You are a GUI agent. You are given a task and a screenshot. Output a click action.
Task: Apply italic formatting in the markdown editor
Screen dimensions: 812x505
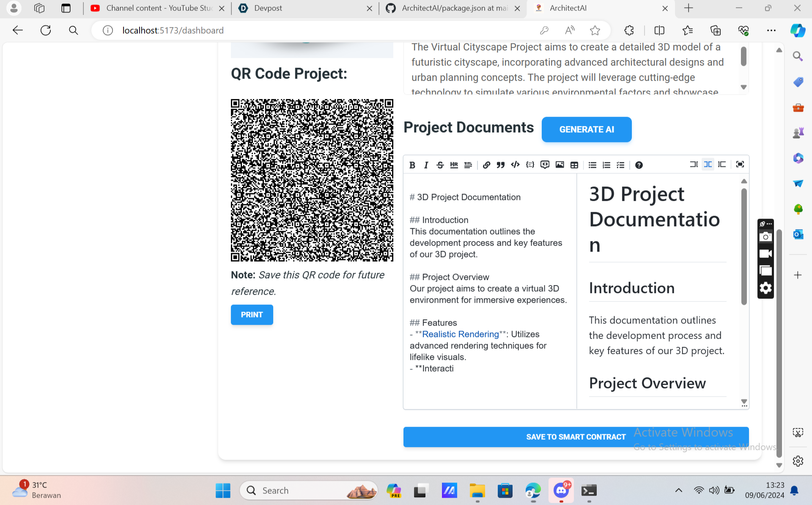(x=426, y=165)
